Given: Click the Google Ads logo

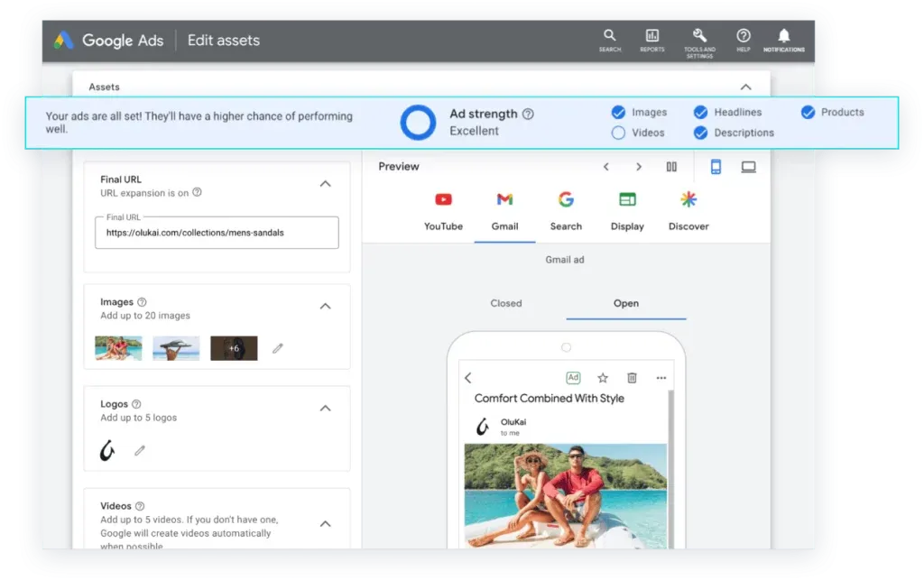Looking at the screenshot, I should 62,40.
